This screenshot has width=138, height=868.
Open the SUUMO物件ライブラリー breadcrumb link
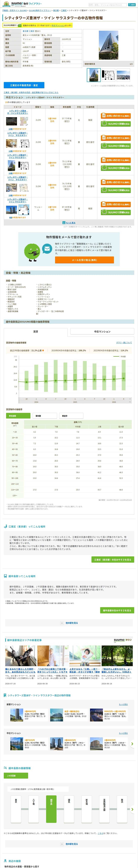pos(40,10)
